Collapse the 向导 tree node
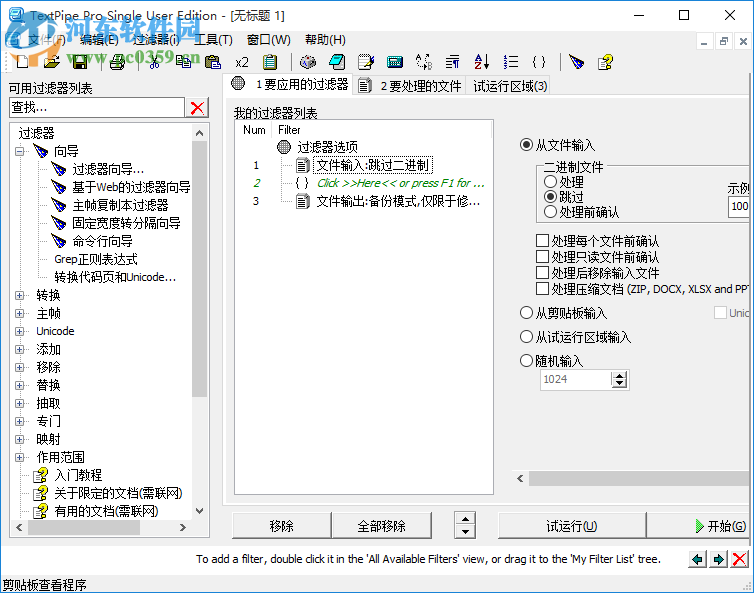 tap(19, 151)
